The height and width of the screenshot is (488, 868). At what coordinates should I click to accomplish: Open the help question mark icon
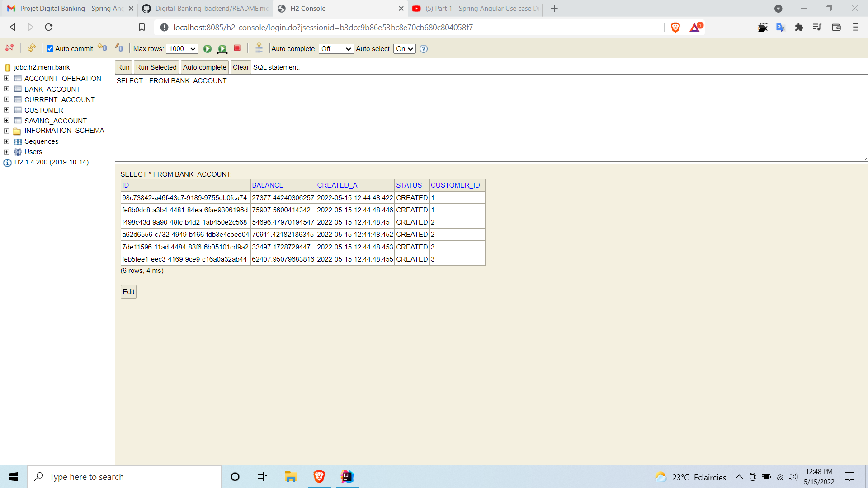click(424, 49)
